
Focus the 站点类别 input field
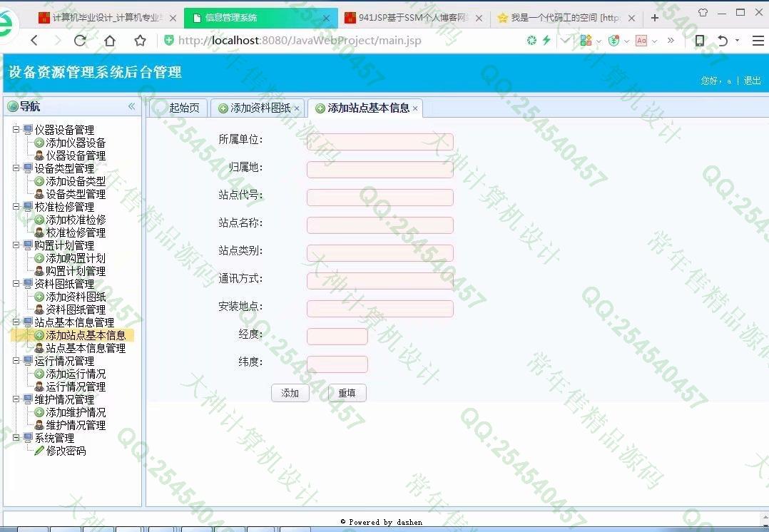coord(380,253)
